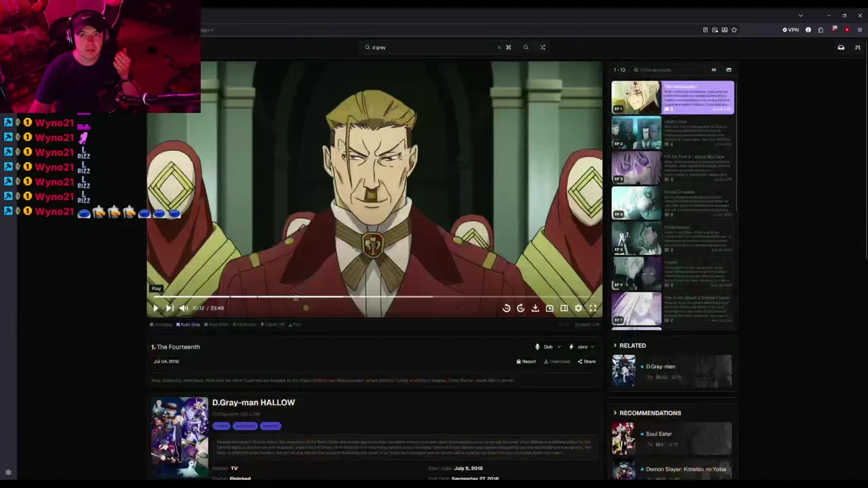Click the magnifier search icon
Image resolution: width=868 pixels, height=488 pixels.
point(526,47)
